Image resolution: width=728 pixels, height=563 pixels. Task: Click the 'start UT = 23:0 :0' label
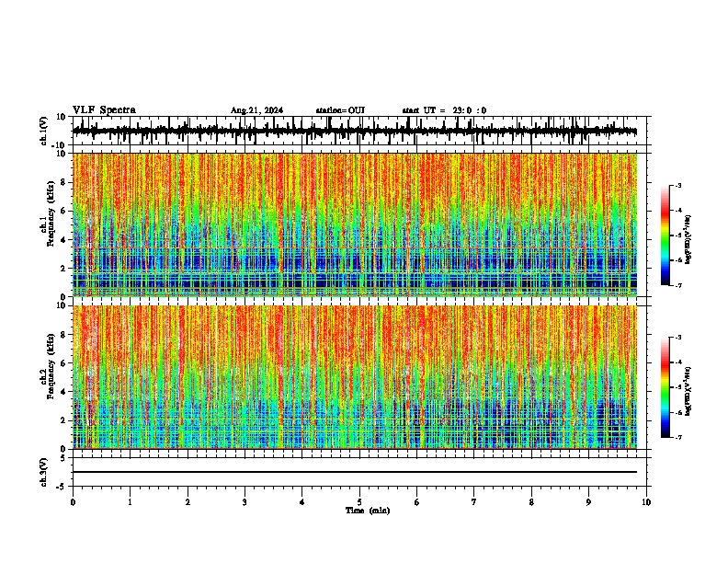click(444, 110)
